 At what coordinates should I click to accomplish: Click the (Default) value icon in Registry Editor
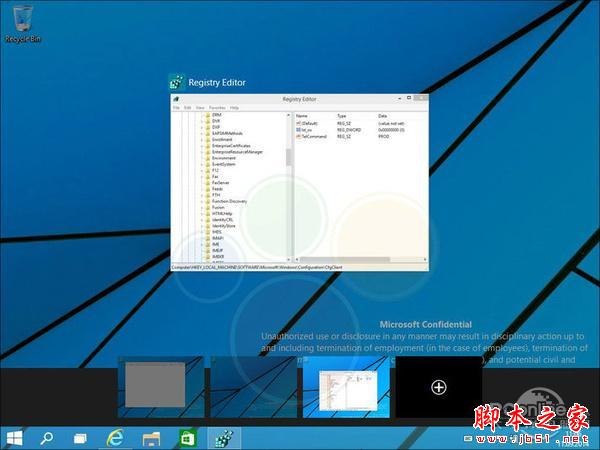point(299,124)
